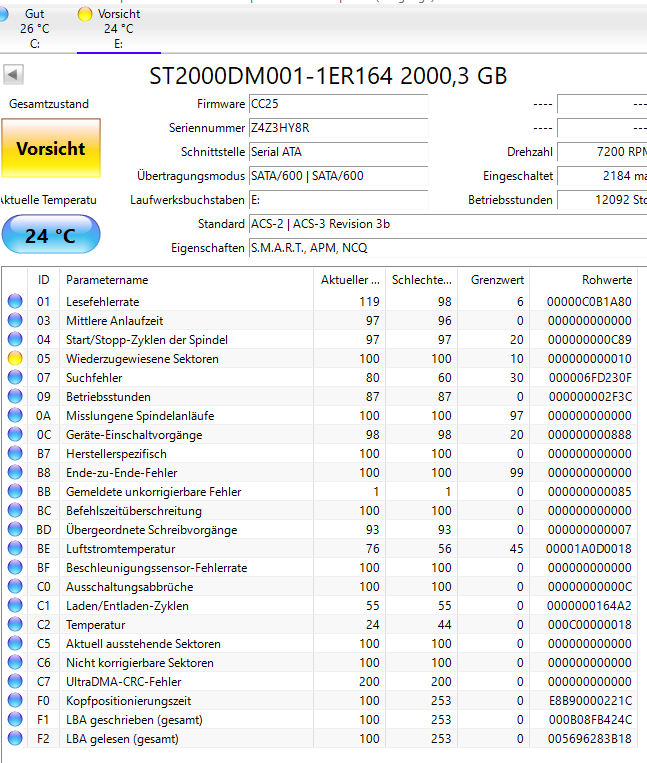The height and width of the screenshot is (763, 647).
Task: Click the Schlechte column header
Action: coord(422,280)
